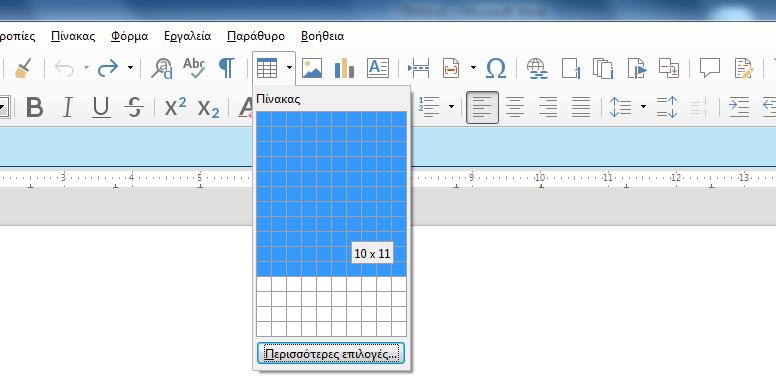Open the special character Omega icon

pyautogui.click(x=495, y=68)
